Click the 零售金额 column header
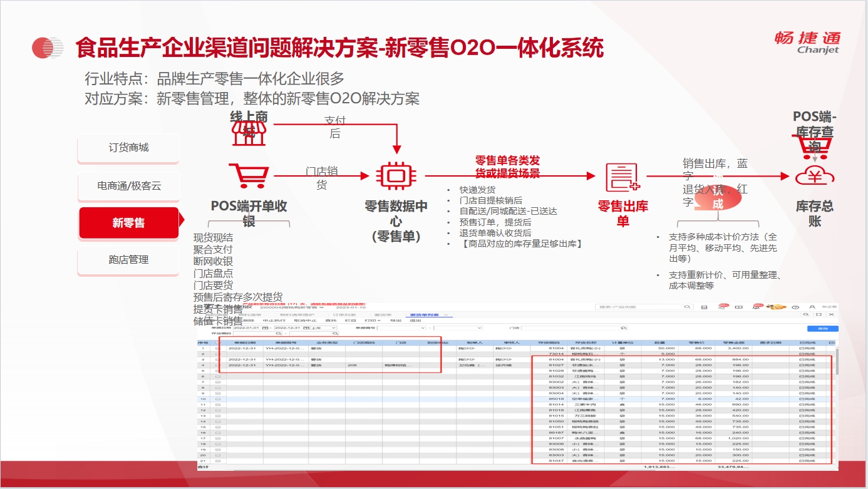The width and height of the screenshot is (868, 489). pyautogui.click(x=733, y=342)
